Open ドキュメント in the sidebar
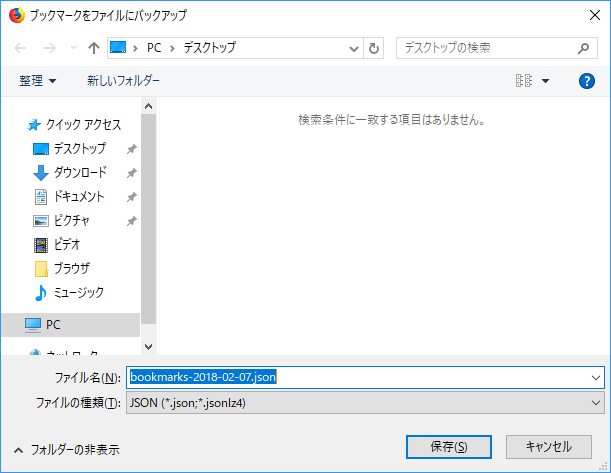 (79, 196)
